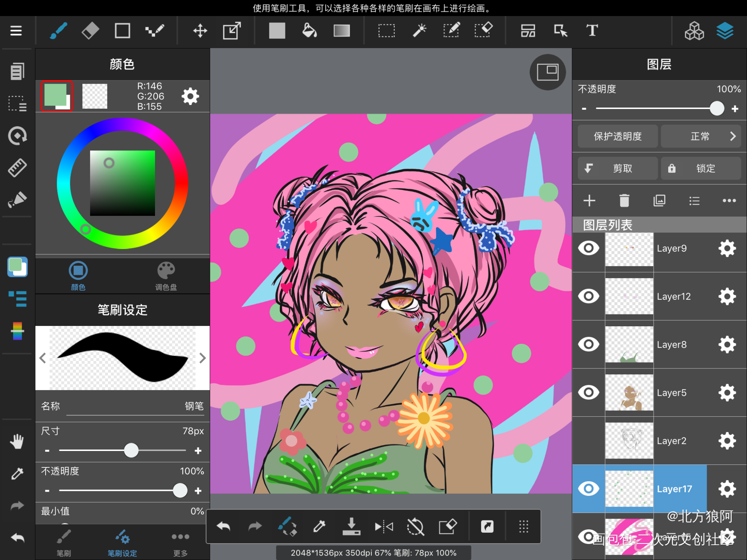Click the flip horizontal icon
747x560 pixels.
click(384, 527)
